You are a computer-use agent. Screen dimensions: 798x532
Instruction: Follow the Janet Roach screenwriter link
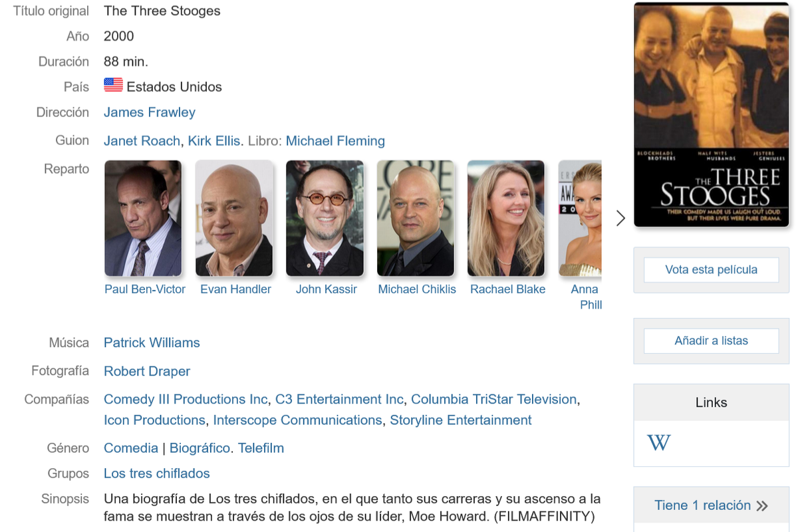[142, 141]
